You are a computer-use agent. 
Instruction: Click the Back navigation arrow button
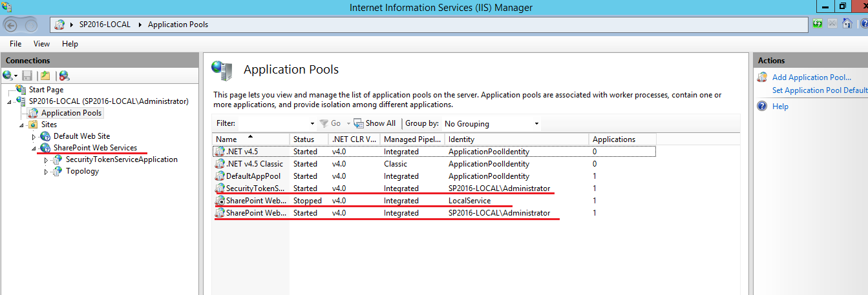click(x=11, y=25)
